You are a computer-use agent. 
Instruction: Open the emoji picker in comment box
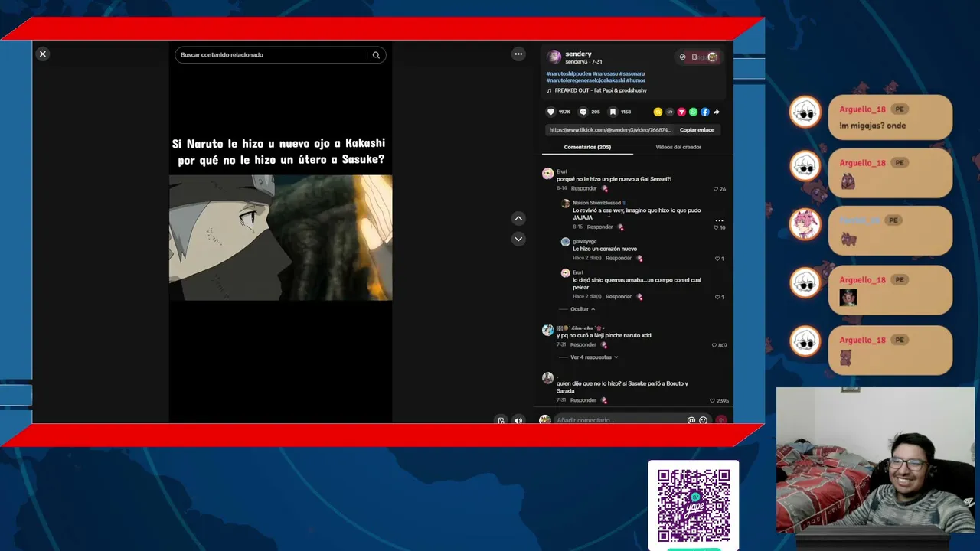coord(704,420)
